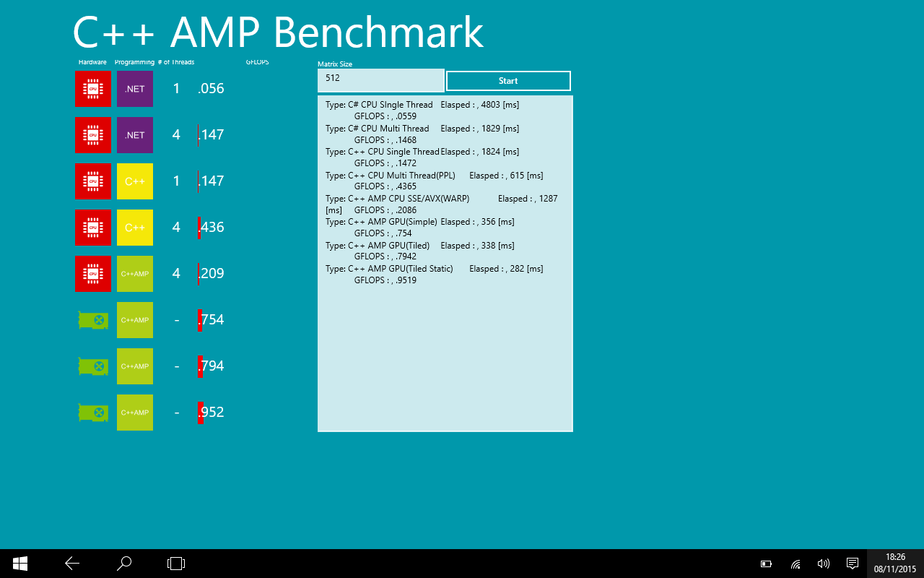
Task: Click the 'C++ AMP GPU(Tiled)' 338 ms log line
Action: pos(420,246)
